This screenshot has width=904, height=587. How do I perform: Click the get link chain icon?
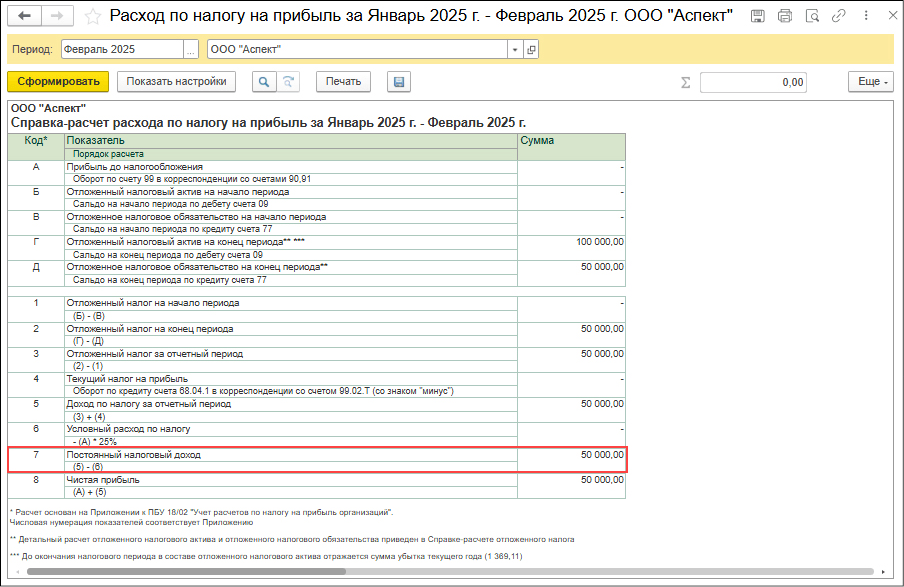[837, 16]
